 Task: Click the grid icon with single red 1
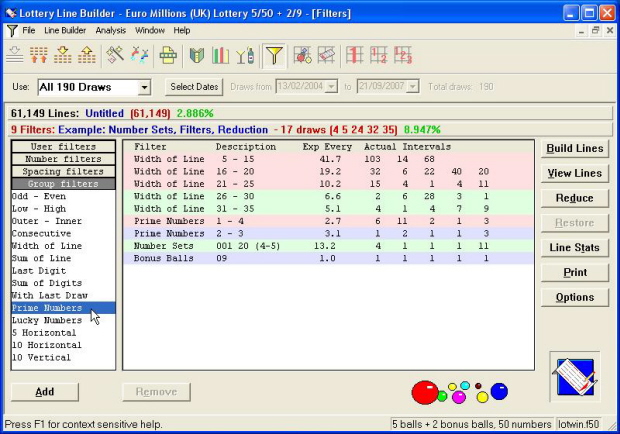click(x=355, y=55)
